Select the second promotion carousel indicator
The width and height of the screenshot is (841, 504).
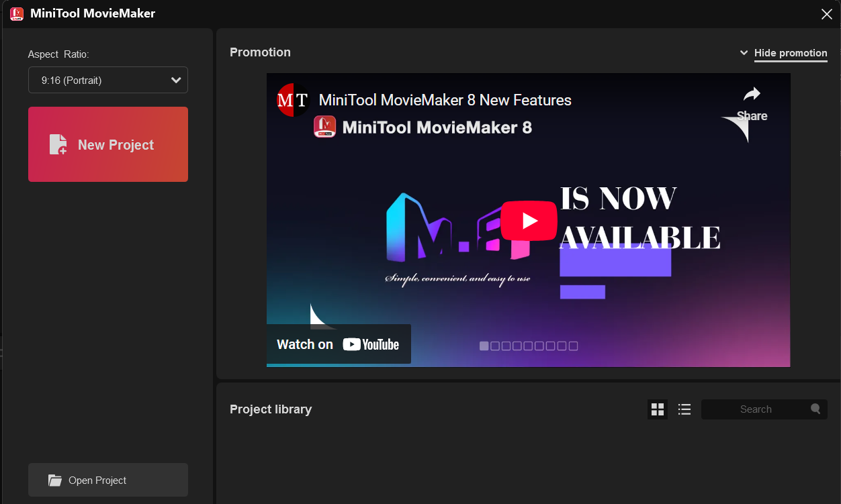point(495,346)
